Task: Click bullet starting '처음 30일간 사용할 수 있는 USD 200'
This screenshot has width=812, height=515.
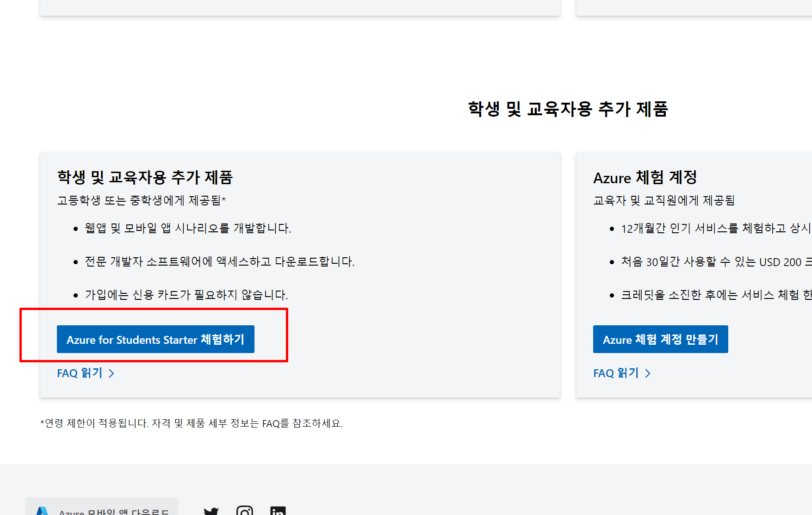Action: (716, 261)
